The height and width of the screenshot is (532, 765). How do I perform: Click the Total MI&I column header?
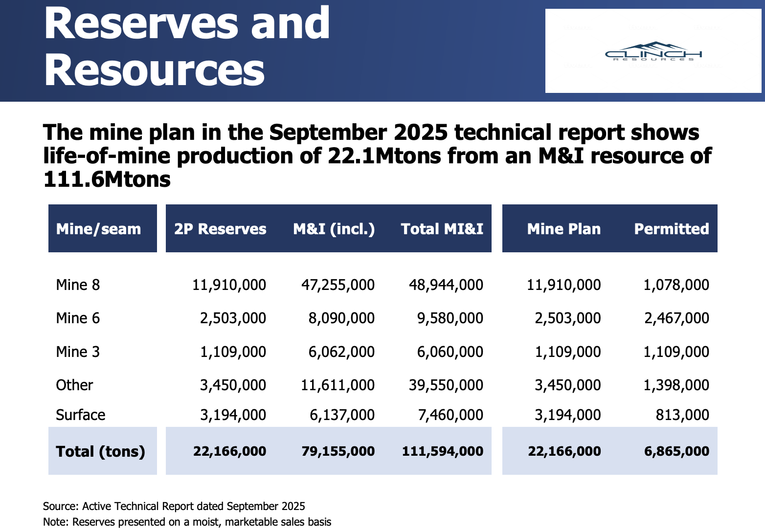[x=442, y=229]
